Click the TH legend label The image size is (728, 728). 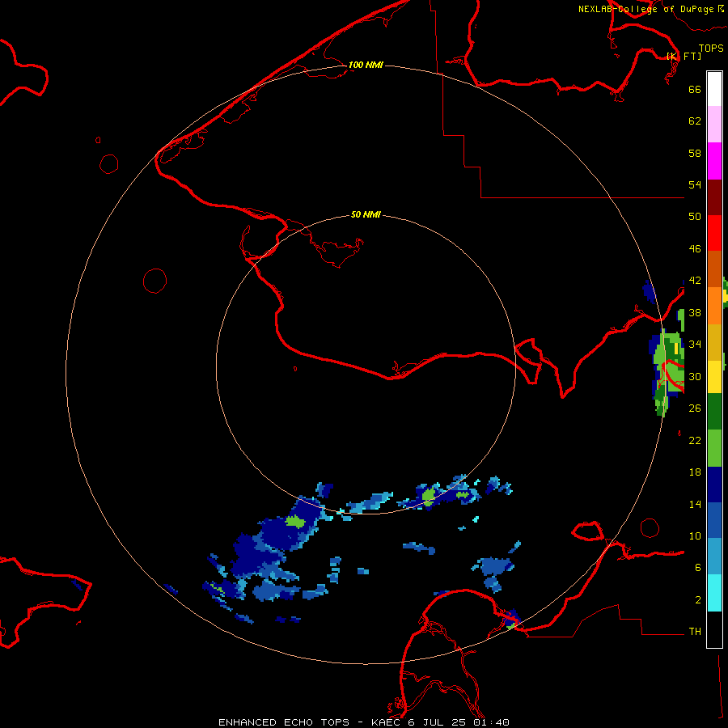[x=695, y=632]
